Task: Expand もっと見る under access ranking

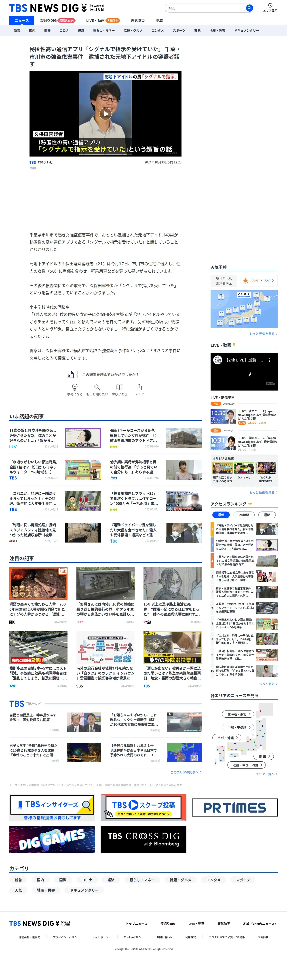Action: (268, 684)
